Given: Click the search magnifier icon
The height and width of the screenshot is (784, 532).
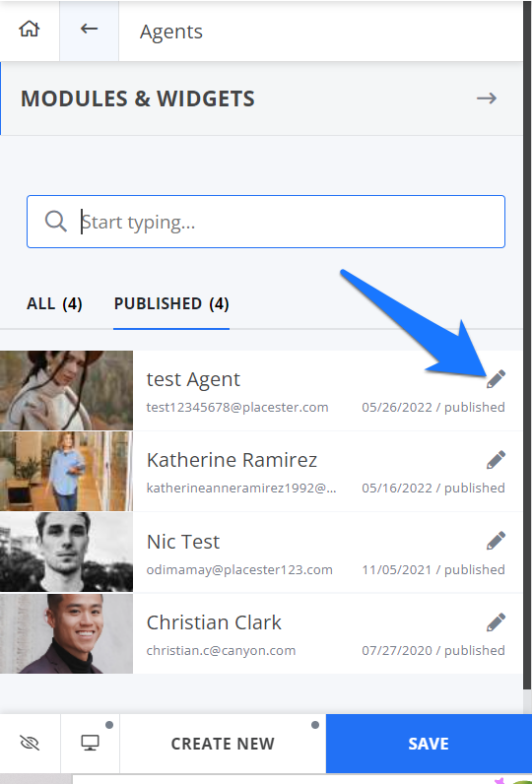Looking at the screenshot, I should point(55,221).
